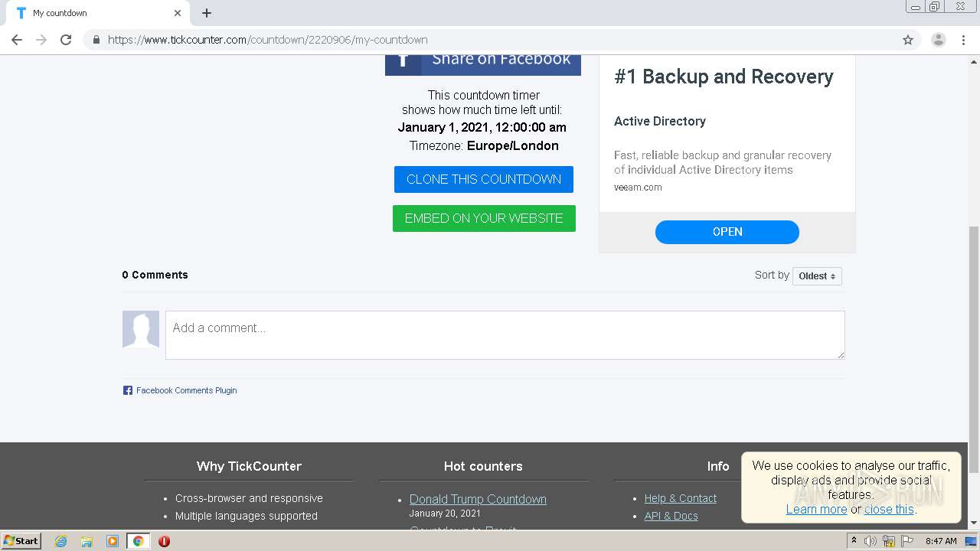This screenshot has width=980, height=551.
Task: Share on Facebook button
Action: [x=483, y=64]
